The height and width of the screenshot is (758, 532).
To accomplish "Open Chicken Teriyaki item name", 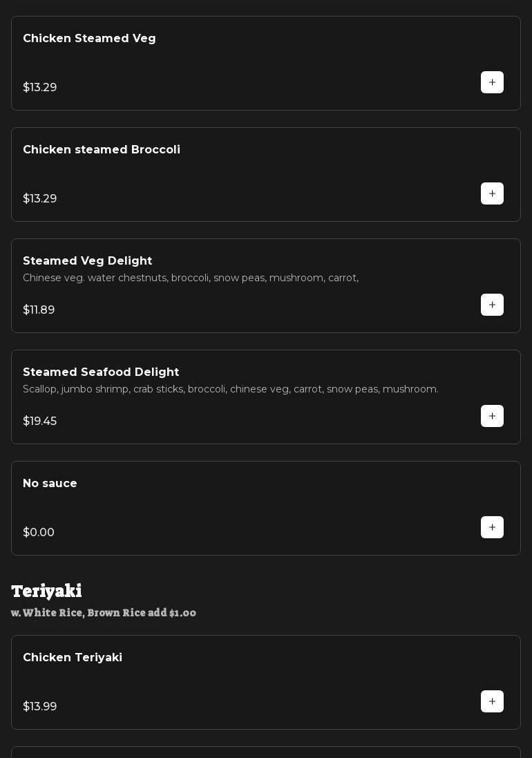I will [73, 658].
